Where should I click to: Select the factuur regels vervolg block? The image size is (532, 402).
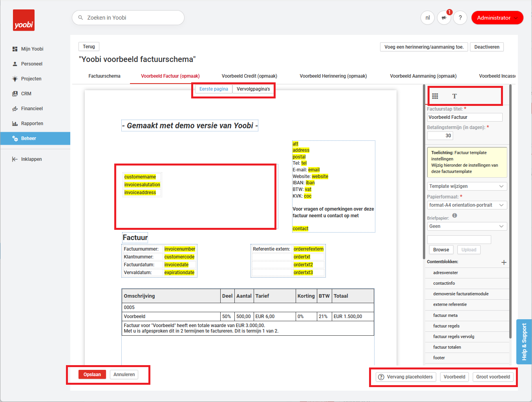pos(467,337)
